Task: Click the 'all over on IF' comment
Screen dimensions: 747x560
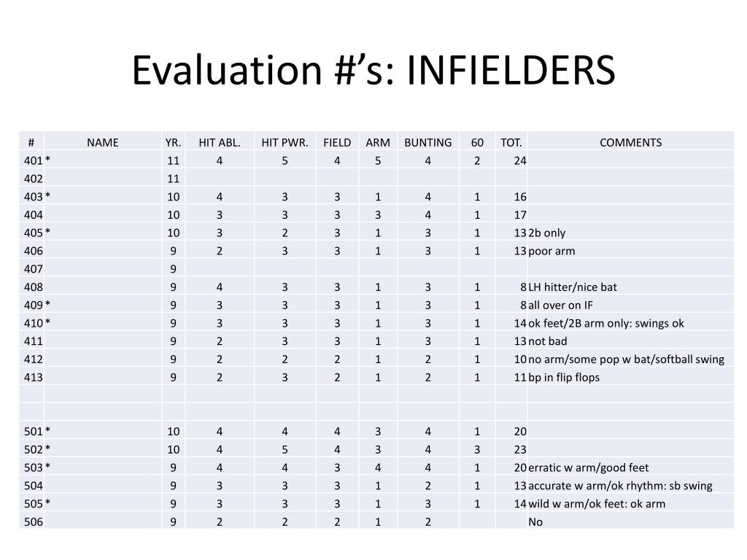Action: tap(561, 306)
